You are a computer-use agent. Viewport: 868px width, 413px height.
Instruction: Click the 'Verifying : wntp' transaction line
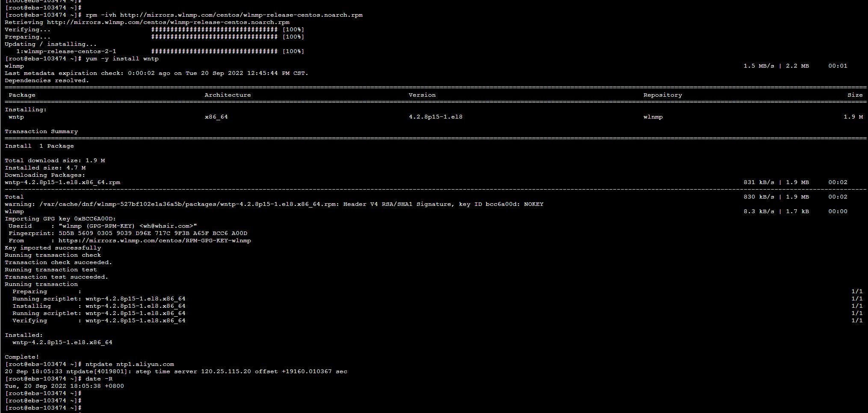coord(99,321)
